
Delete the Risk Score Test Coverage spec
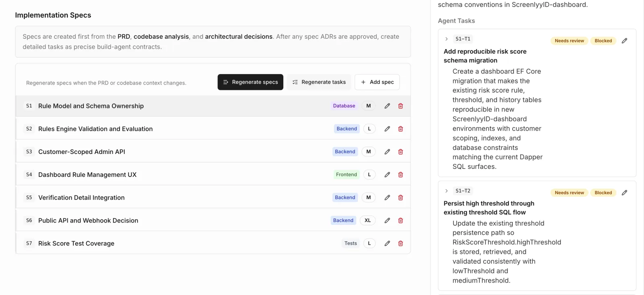click(400, 243)
